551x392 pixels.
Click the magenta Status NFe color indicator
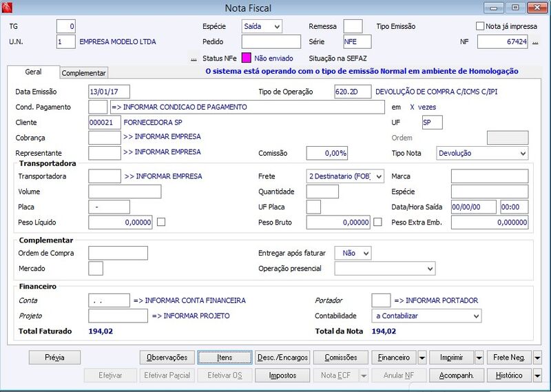[247, 58]
